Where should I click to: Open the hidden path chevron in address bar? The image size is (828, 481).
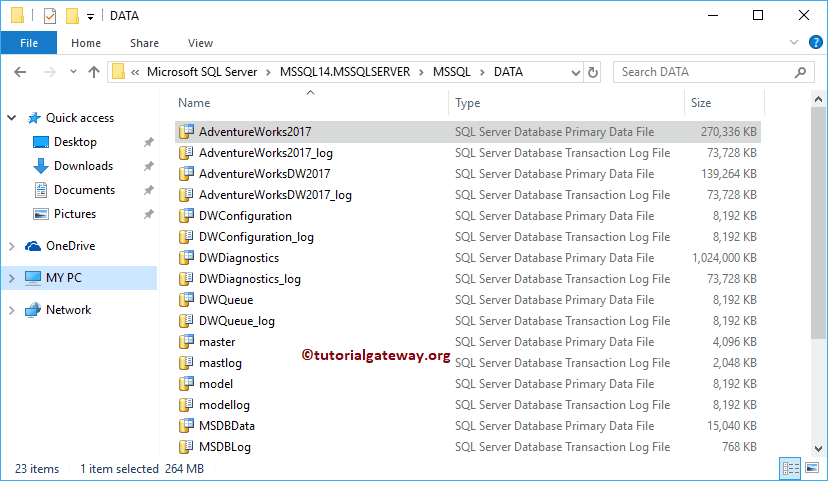[x=135, y=72]
